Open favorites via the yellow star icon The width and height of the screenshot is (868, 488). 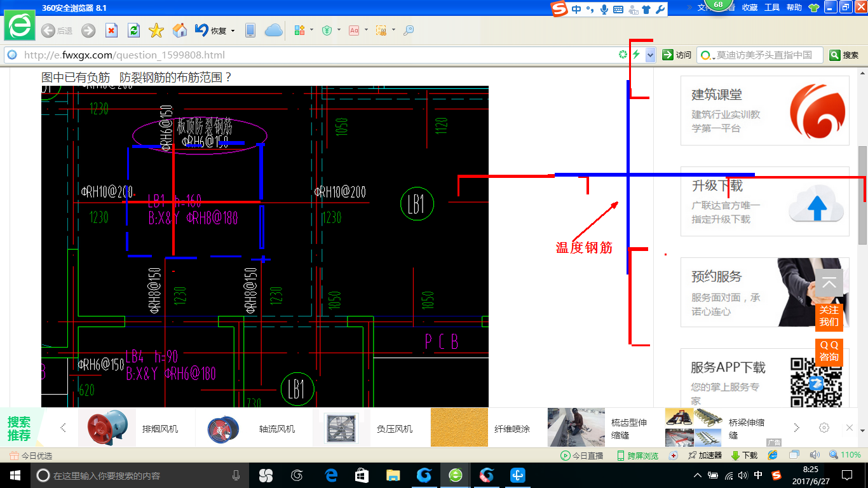tap(156, 30)
